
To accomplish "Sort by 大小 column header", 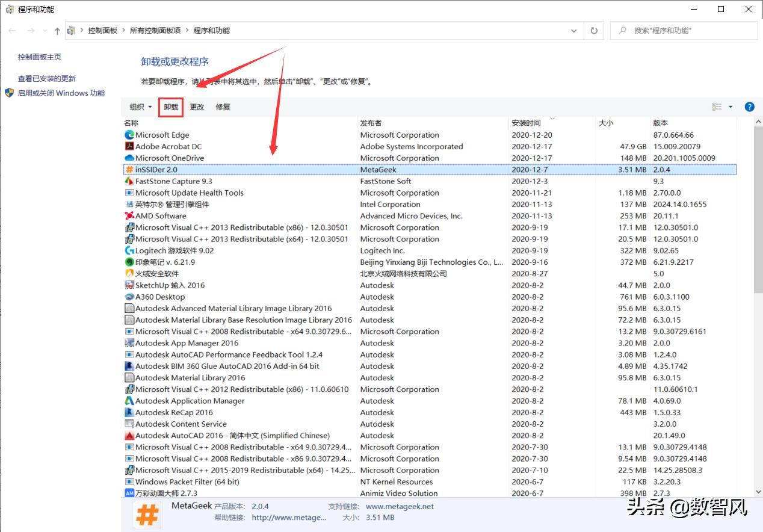I will [623, 123].
